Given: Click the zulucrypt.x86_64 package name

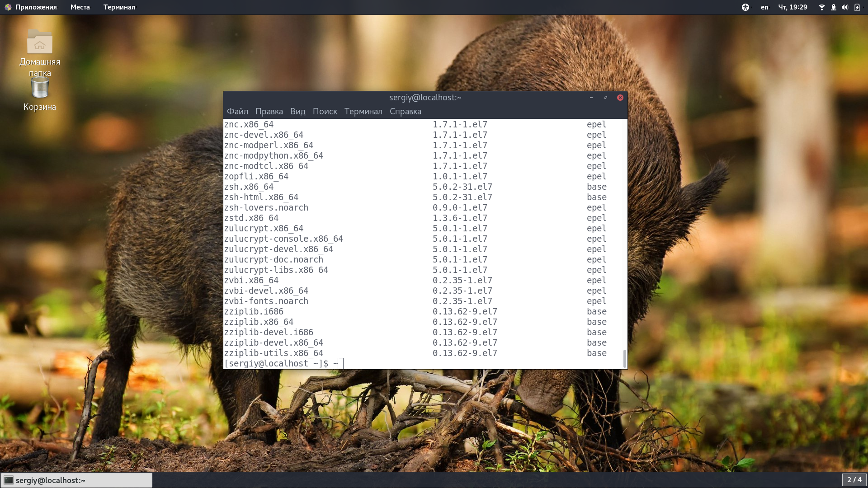Looking at the screenshot, I should coord(264,228).
